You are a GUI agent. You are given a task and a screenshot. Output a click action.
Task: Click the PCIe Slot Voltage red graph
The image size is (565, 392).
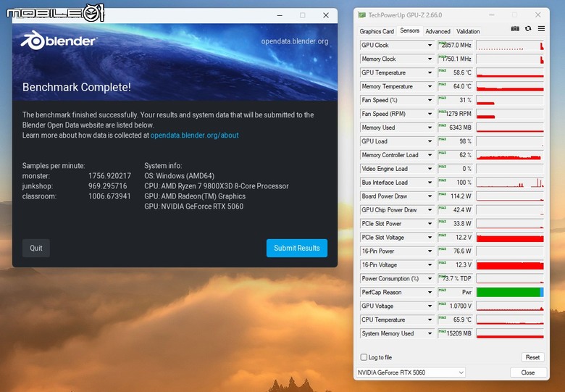(510, 238)
